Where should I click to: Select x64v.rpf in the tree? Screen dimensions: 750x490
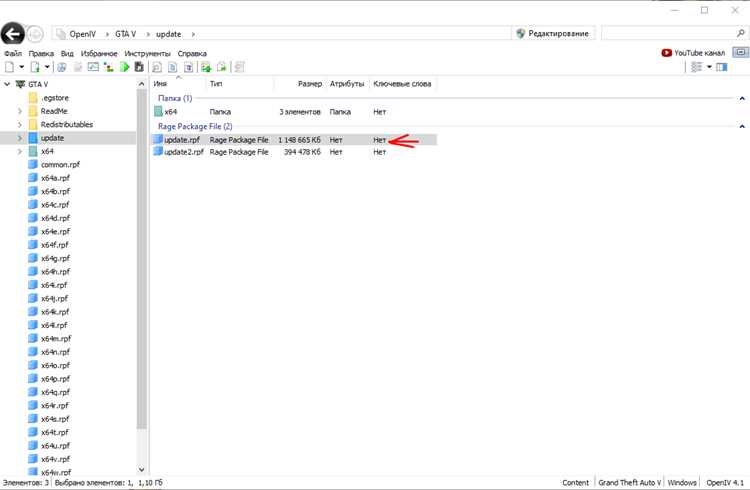(x=49, y=459)
